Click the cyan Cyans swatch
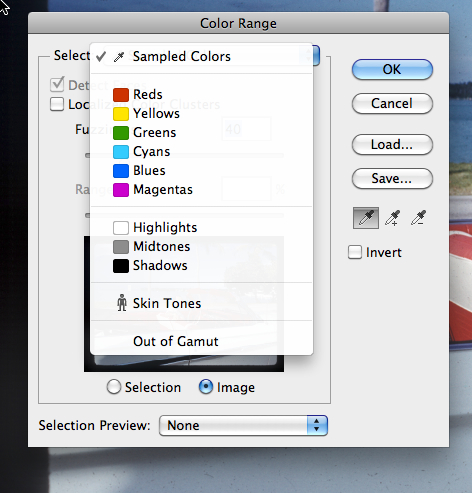 [x=121, y=152]
